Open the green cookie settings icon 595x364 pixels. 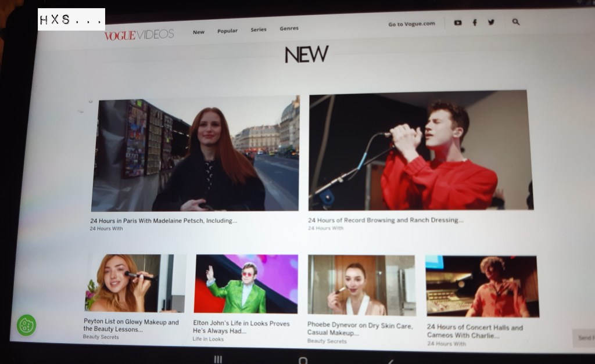26,325
